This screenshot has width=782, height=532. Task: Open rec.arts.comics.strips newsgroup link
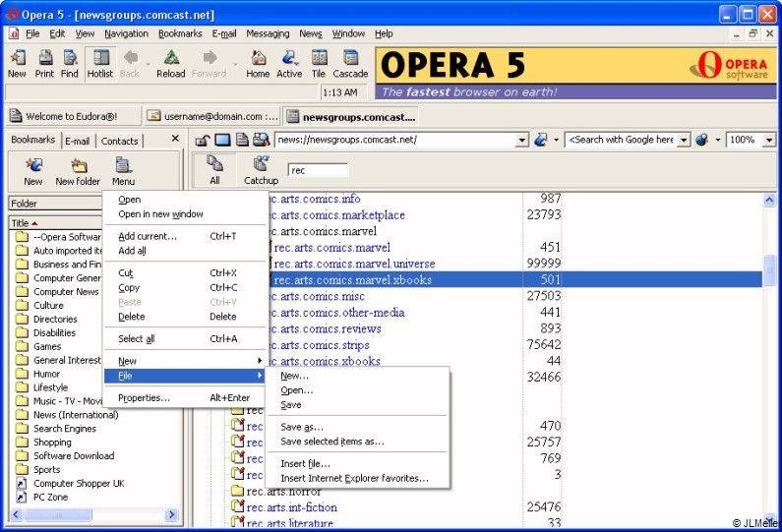[319, 345]
